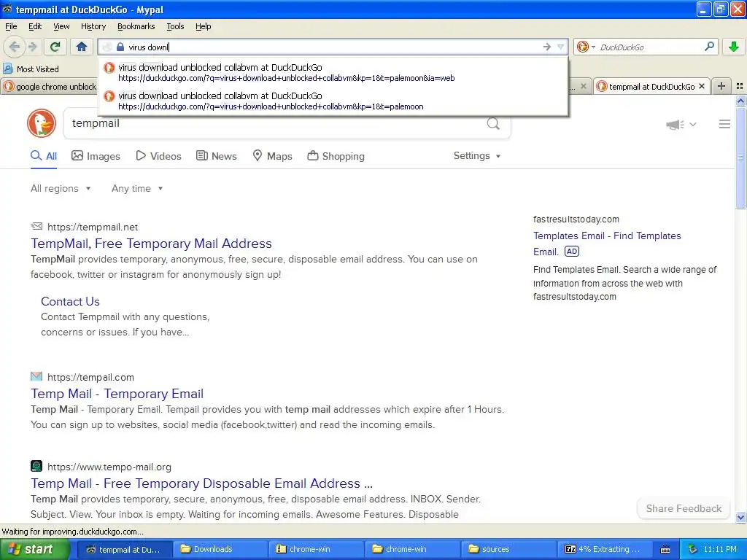Open Temp Mail - Temporary Email result
This screenshot has width=747, height=560.
click(x=117, y=394)
